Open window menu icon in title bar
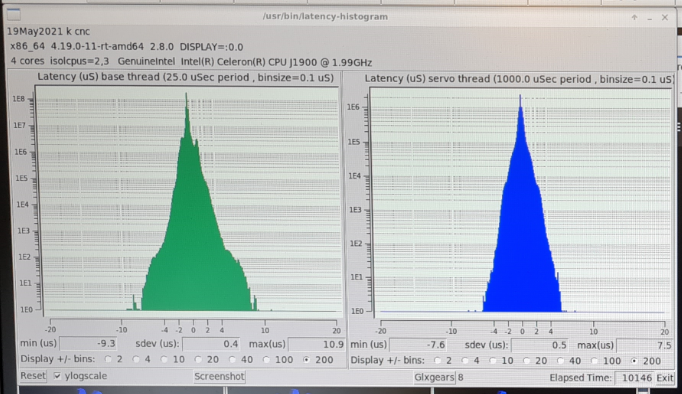Viewport: 682px width, 394px height. pyautogui.click(x=14, y=15)
